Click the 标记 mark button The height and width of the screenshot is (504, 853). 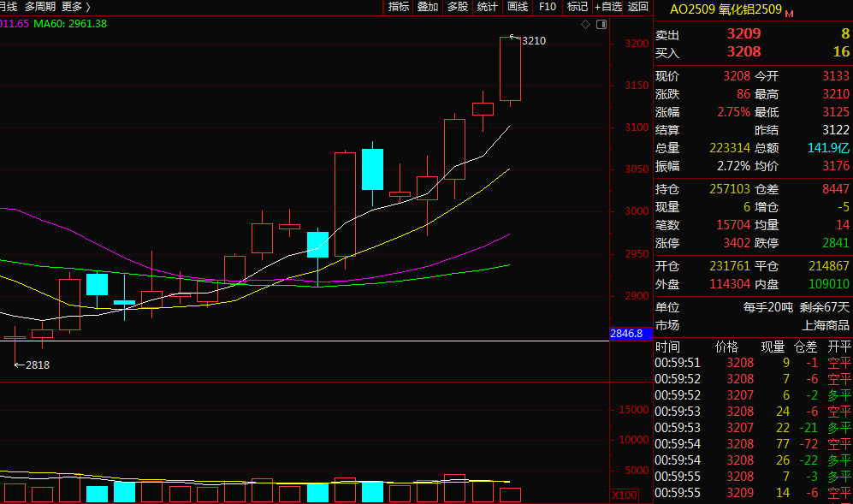click(577, 7)
